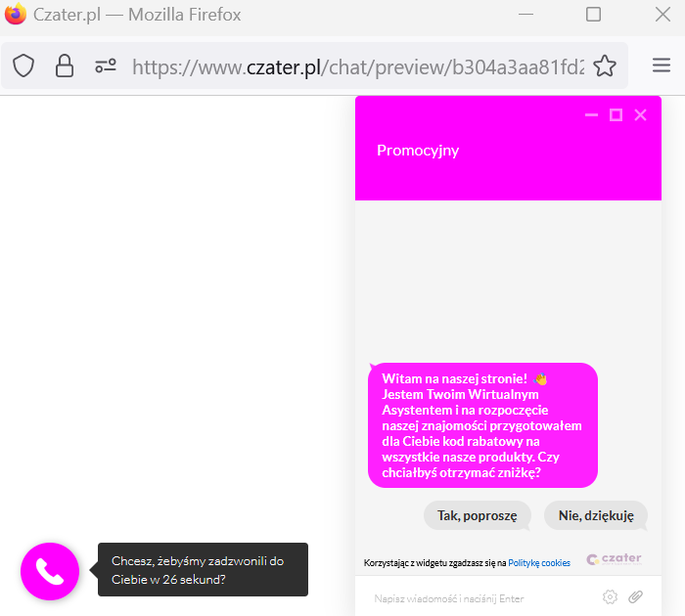Image resolution: width=685 pixels, height=616 pixels.
Task: Bookmark this page with the star icon
Action: [x=605, y=66]
